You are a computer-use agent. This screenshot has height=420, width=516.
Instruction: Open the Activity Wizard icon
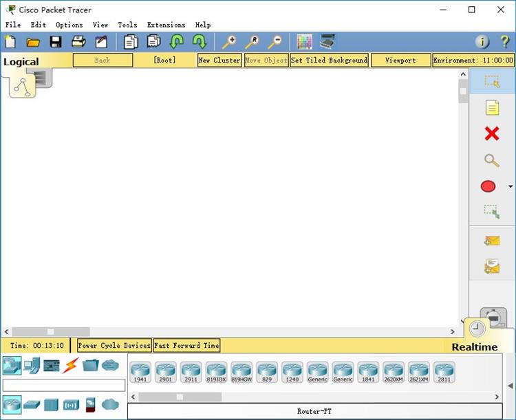101,42
